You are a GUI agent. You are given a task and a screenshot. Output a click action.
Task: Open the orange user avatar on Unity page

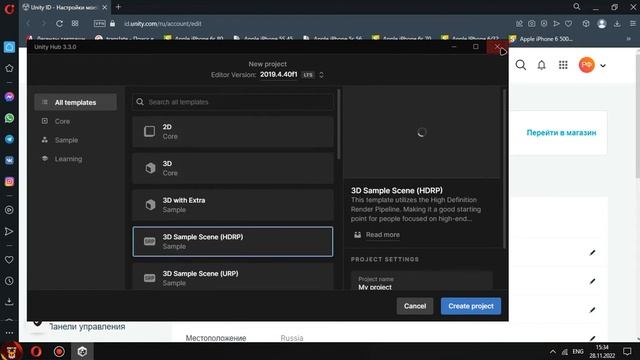[x=587, y=65]
